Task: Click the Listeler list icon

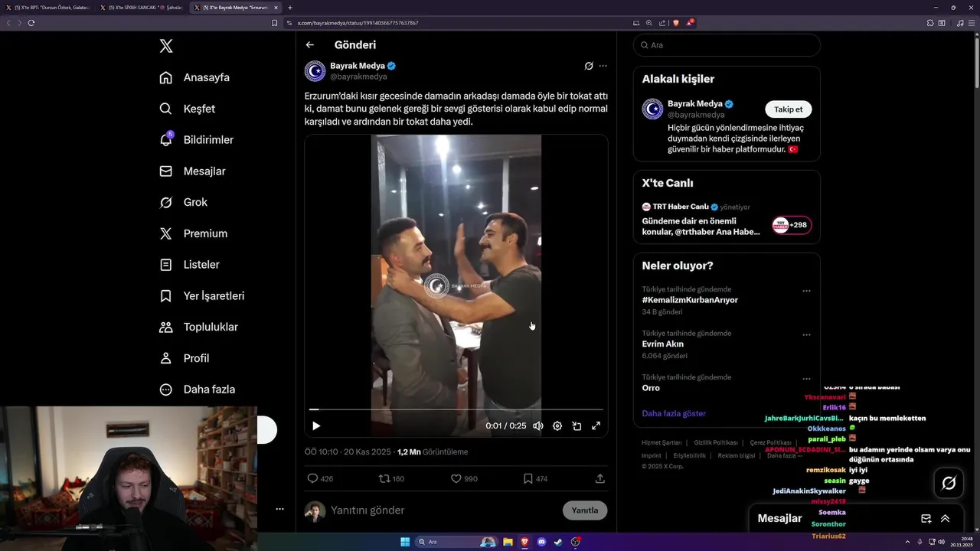Action: [165, 265]
